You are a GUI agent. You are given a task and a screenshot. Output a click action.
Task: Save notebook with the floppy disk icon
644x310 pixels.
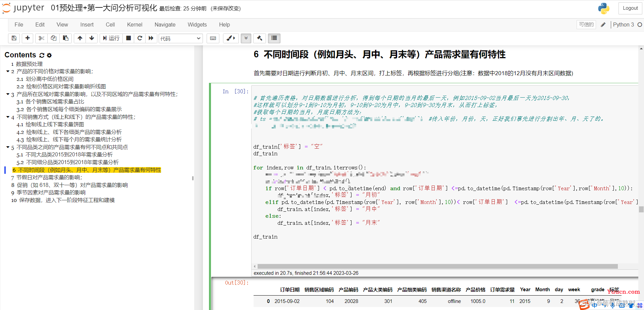pyautogui.click(x=14, y=38)
